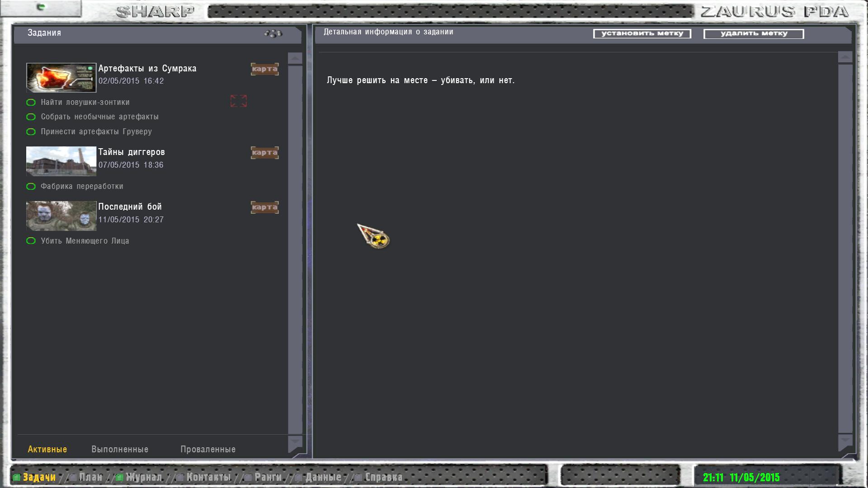Click the Артефакты из Сумрака quest thumbnail

point(61,78)
